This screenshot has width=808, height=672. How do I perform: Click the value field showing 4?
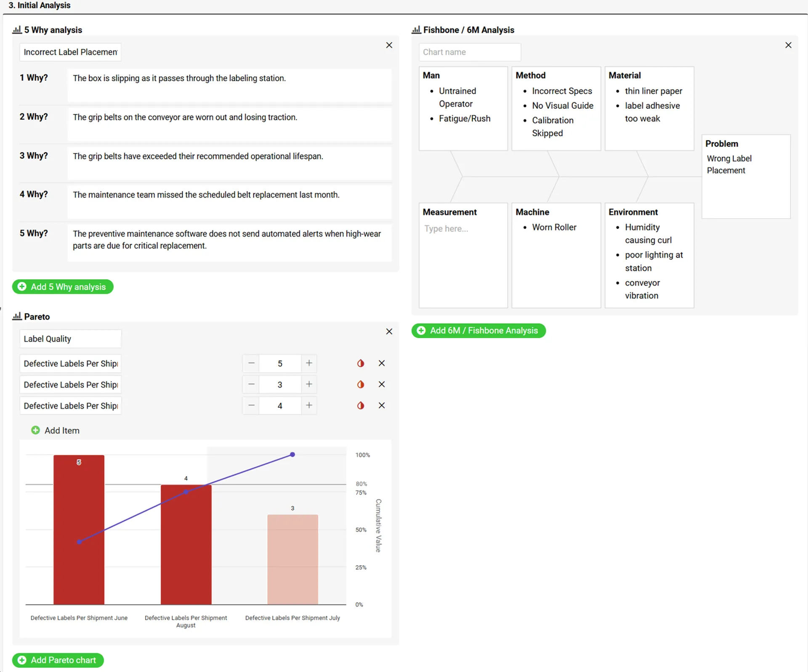click(x=280, y=405)
